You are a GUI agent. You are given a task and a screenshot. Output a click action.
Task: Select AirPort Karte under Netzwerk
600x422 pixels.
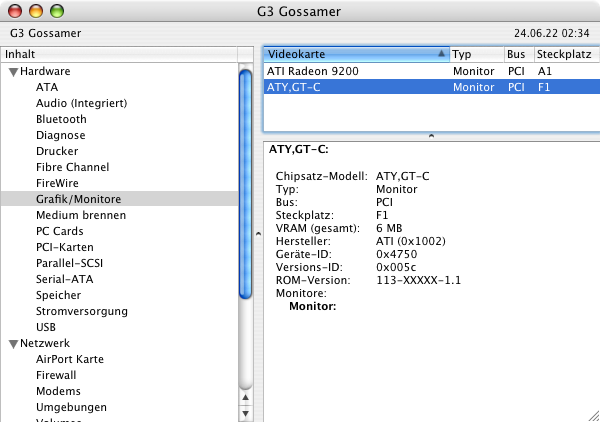click(x=70, y=359)
